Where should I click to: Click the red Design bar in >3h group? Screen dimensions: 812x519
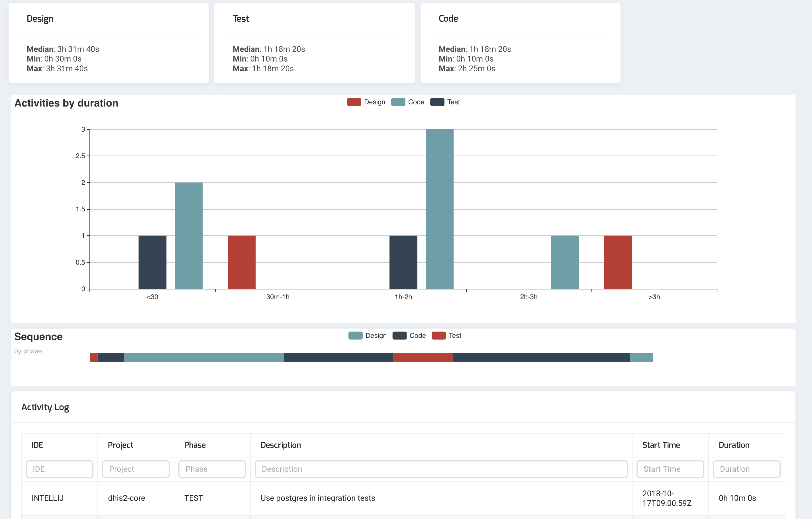[618, 262]
